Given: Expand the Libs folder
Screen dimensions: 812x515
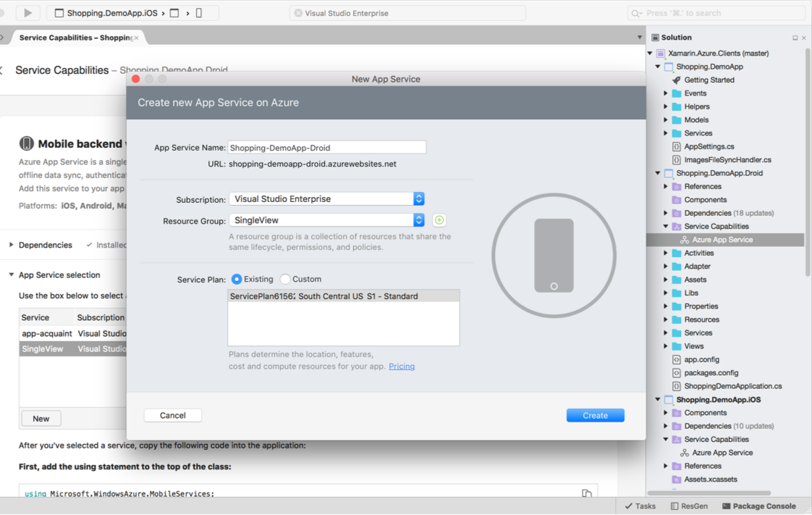Looking at the screenshot, I should click(x=666, y=293).
